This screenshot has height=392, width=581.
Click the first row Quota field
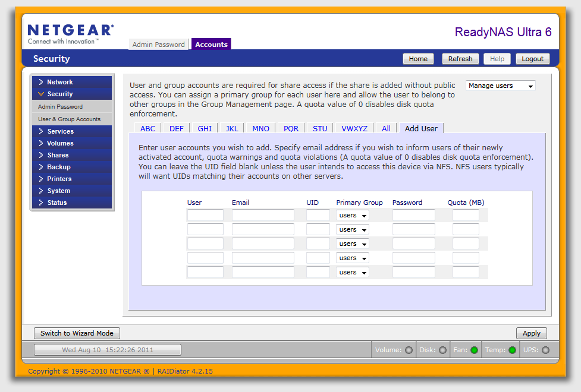coord(466,215)
